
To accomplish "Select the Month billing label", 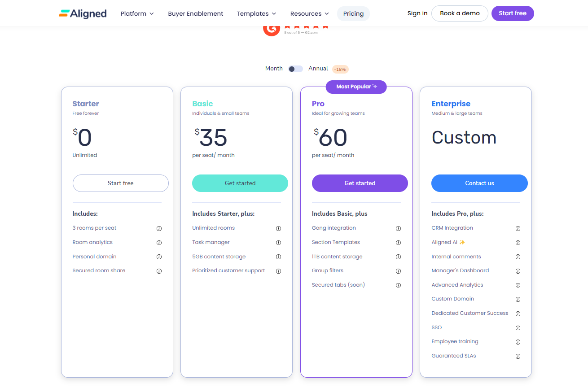I will pos(274,69).
